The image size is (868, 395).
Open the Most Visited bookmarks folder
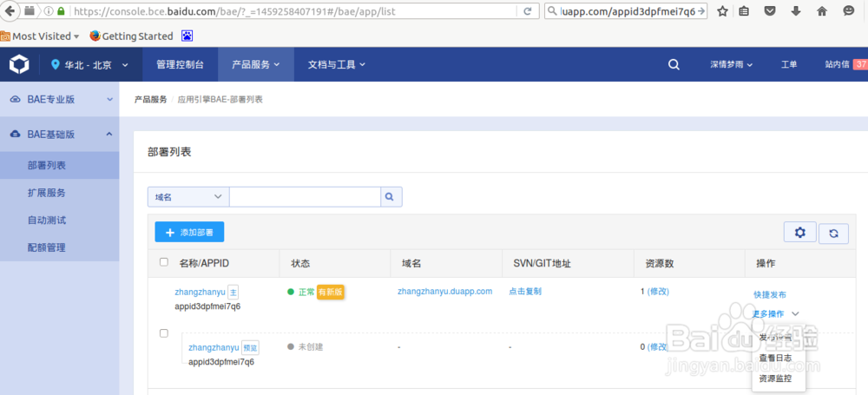pos(40,36)
